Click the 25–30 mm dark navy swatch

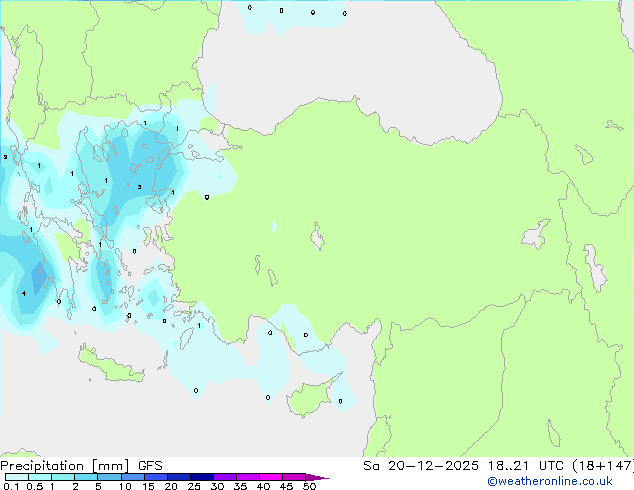point(202,477)
